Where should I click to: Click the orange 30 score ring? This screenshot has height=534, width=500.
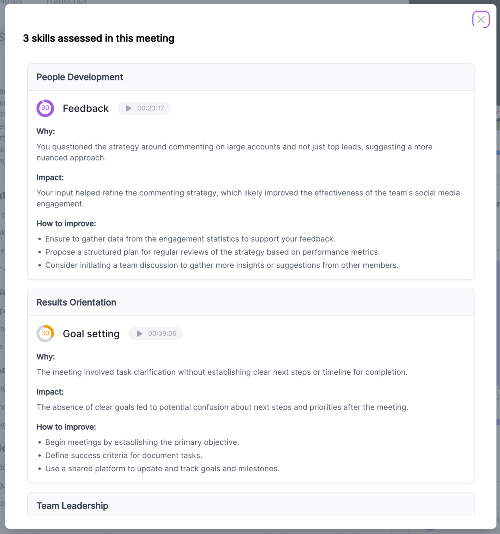45,333
